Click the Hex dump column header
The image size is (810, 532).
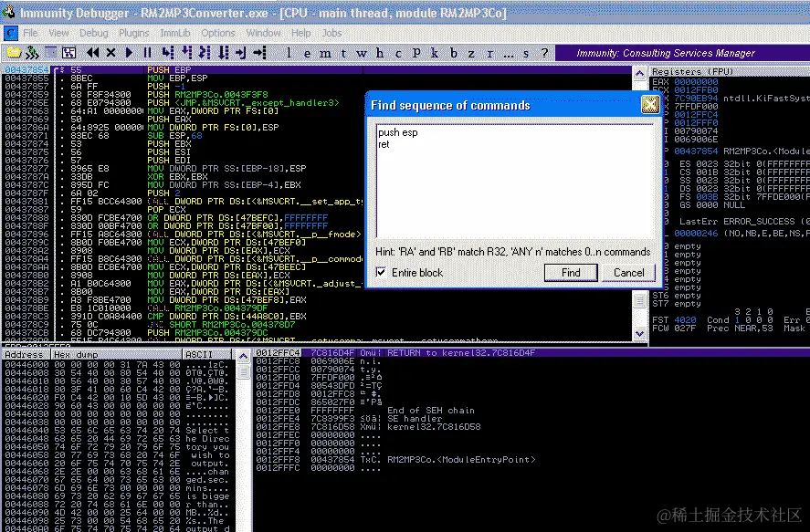(116, 354)
